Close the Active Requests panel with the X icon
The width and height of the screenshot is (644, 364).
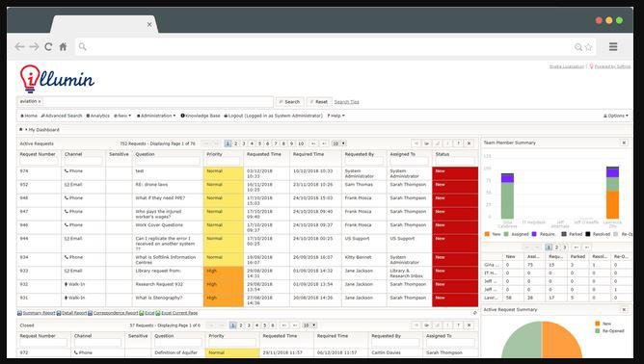pos(470,143)
